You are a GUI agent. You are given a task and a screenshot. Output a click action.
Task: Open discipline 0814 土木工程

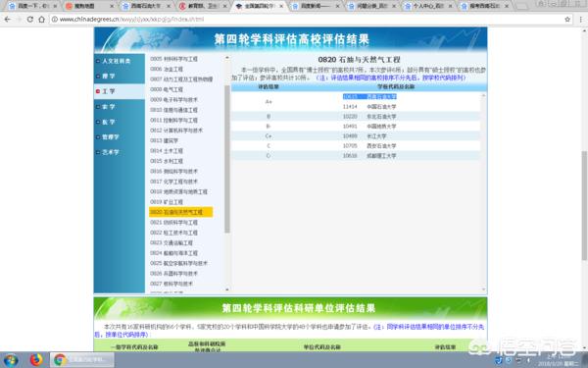(x=167, y=150)
